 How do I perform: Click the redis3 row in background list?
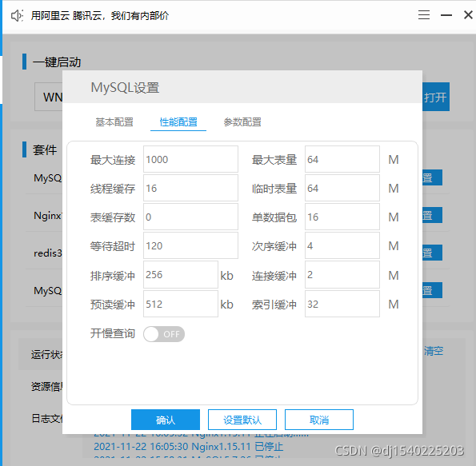(48, 253)
